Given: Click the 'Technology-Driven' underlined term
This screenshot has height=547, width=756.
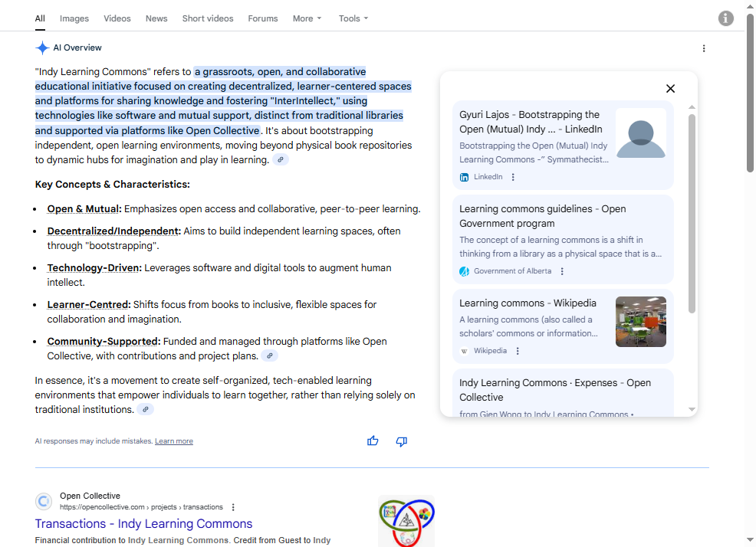Looking at the screenshot, I should [94, 267].
